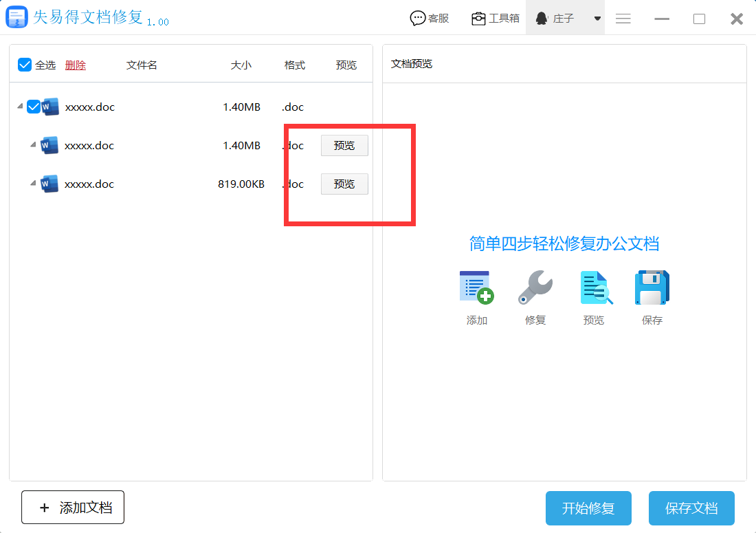Click the 添加文档 button
The image size is (756, 533).
point(73,508)
